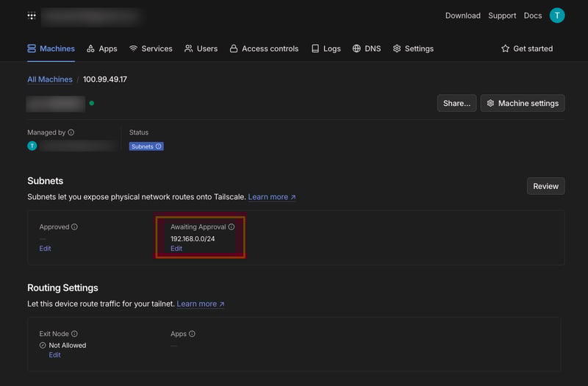The image size is (588, 386).
Task: Open the user avatar menu
Action: [557, 15]
